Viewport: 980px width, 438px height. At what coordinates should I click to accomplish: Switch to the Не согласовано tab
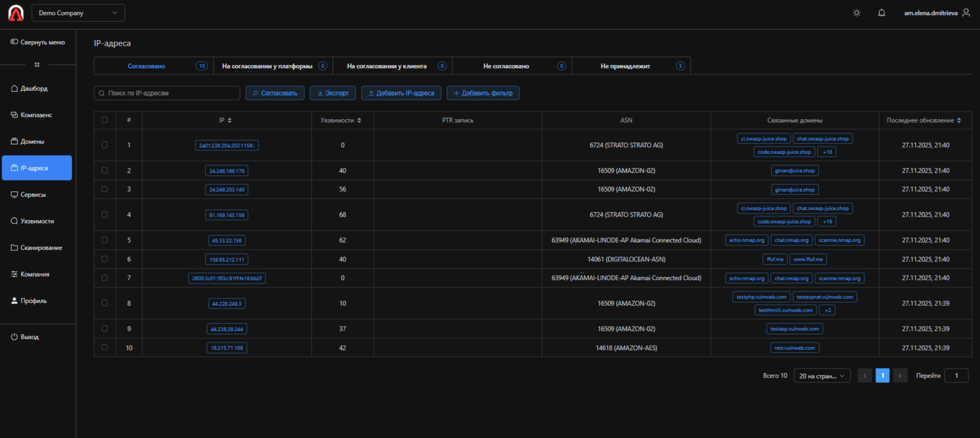pos(512,66)
